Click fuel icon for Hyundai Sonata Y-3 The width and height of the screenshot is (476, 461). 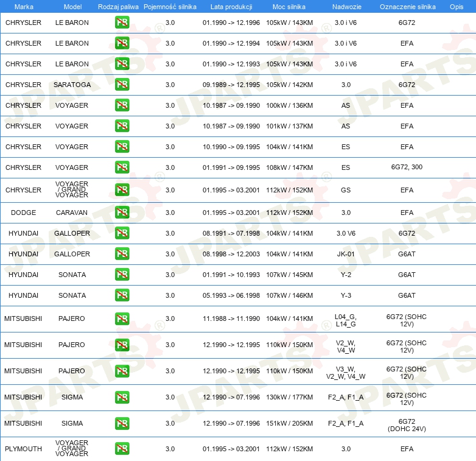pos(122,295)
